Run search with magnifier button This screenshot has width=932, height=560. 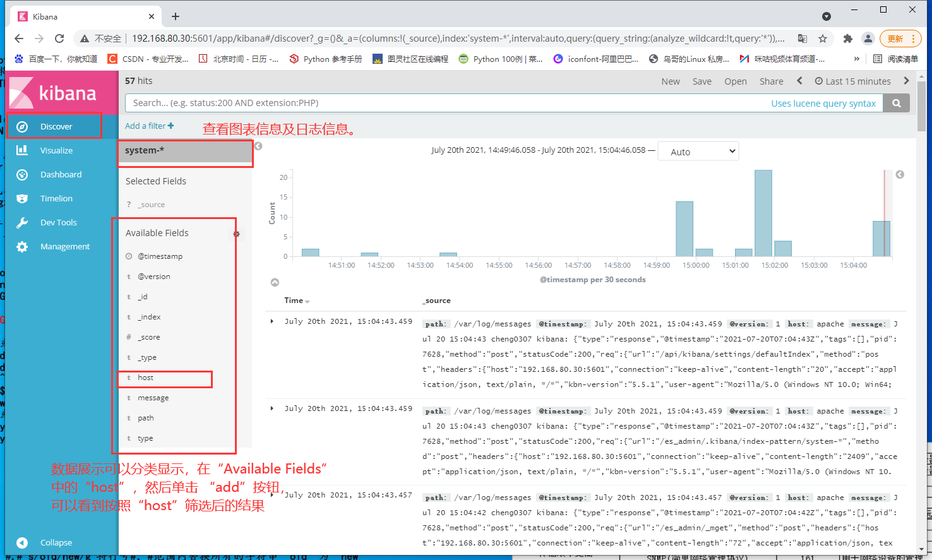click(x=896, y=103)
